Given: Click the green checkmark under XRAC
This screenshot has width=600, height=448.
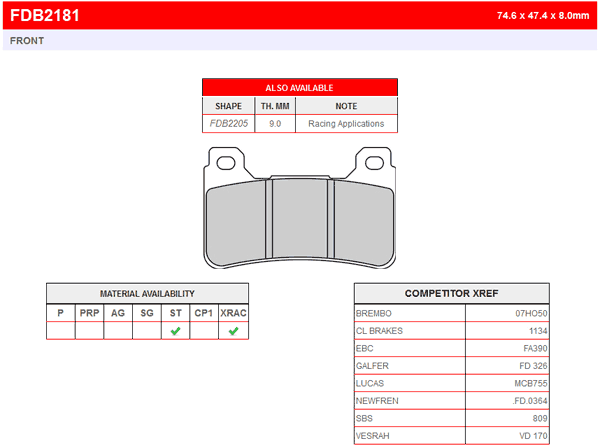Looking at the screenshot, I should [x=233, y=331].
